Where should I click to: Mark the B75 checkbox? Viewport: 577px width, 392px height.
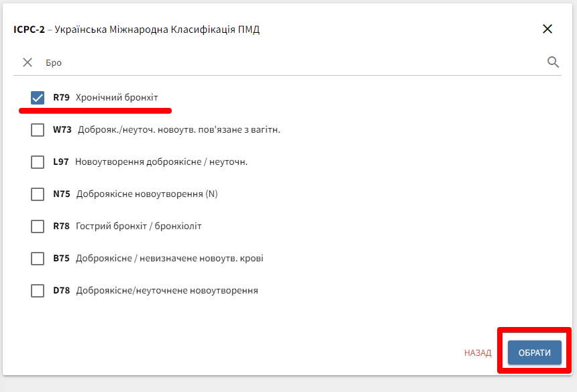38,259
